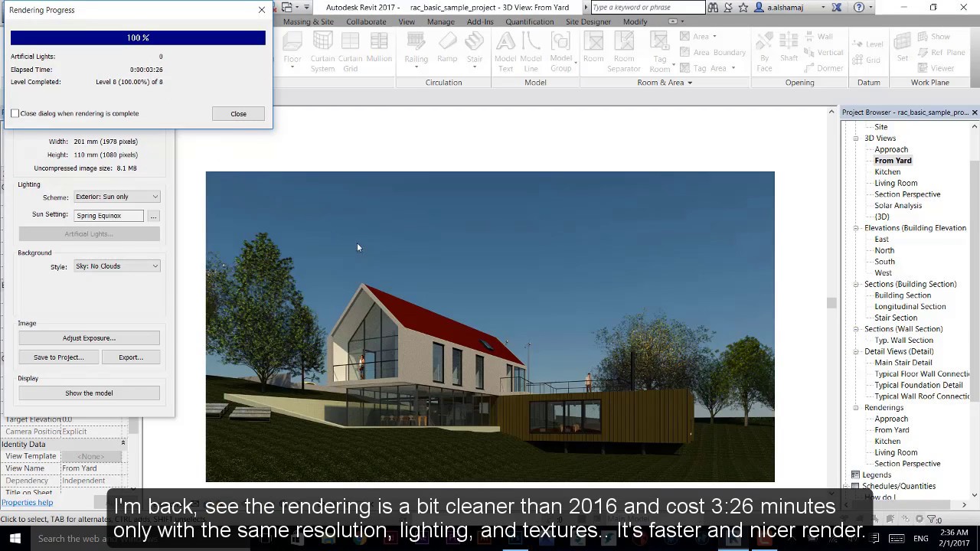Collapse the Sections (Building Section) node

[x=856, y=284]
